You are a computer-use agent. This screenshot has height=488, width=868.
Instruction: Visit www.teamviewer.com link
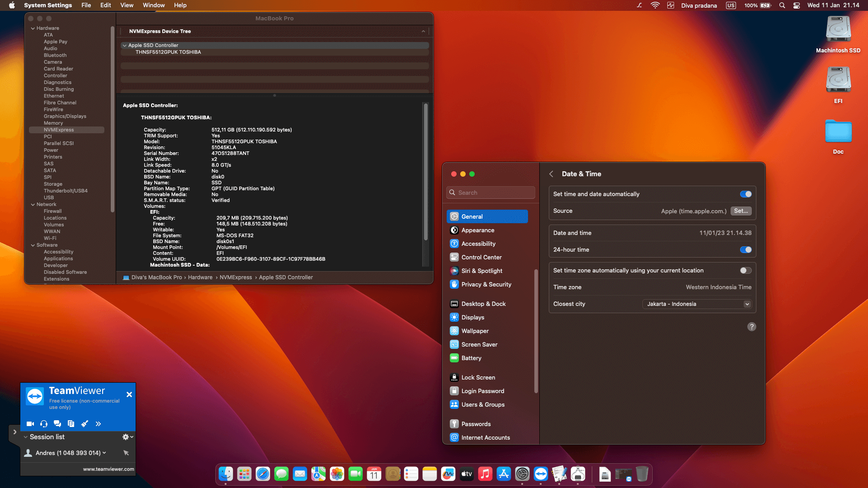pyautogui.click(x=109, y=469)
